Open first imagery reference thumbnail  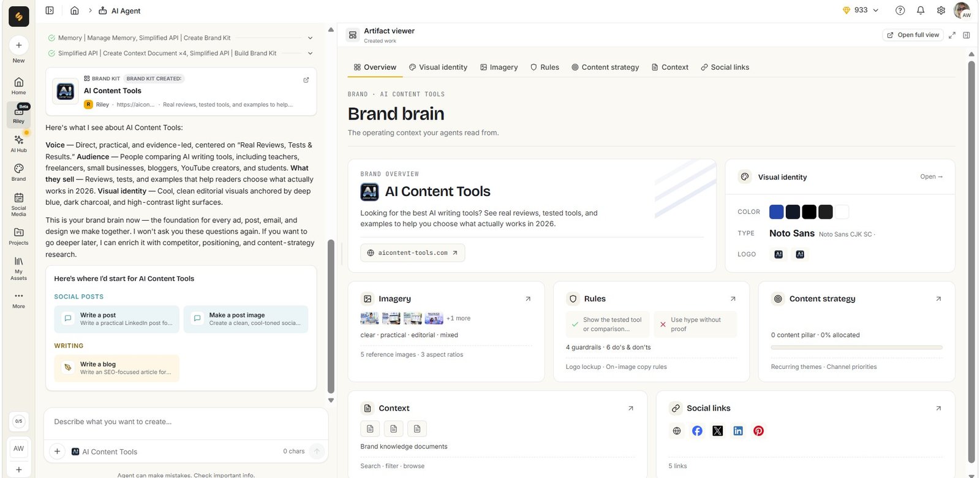[x=369, y=318]
